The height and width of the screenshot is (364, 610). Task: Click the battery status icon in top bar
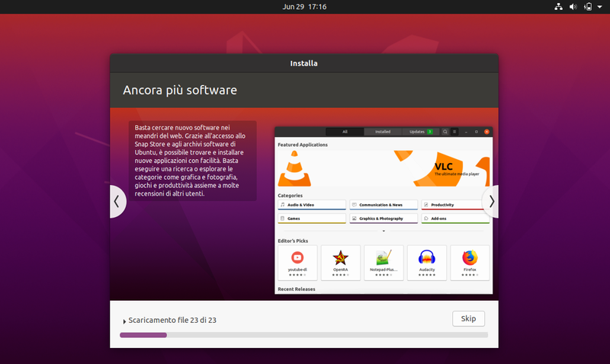pyautogui.click(x=588, y=7)
